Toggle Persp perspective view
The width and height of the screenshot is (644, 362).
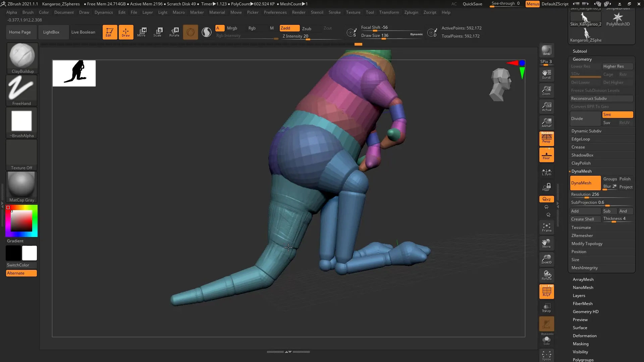point(546,139)
